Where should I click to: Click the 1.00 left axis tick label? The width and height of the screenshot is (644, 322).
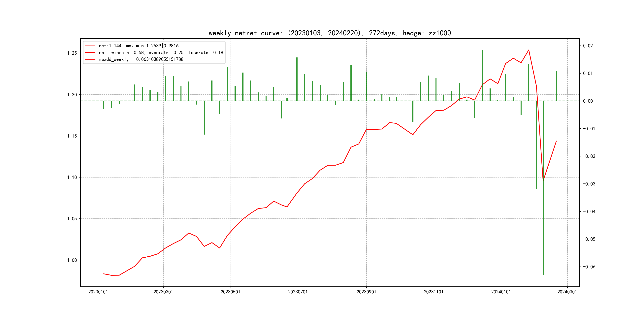(72, 260)
